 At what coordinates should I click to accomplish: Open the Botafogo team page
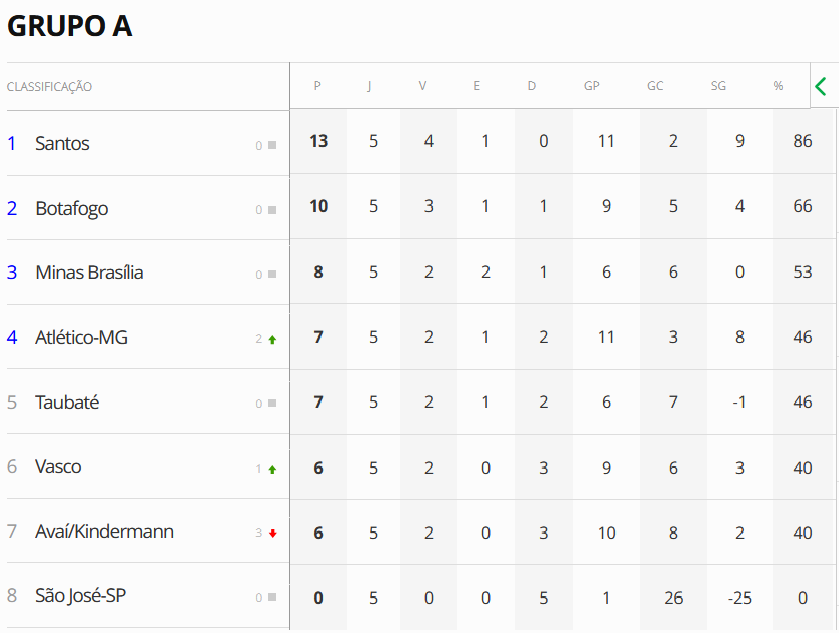(x=71, y=209)
